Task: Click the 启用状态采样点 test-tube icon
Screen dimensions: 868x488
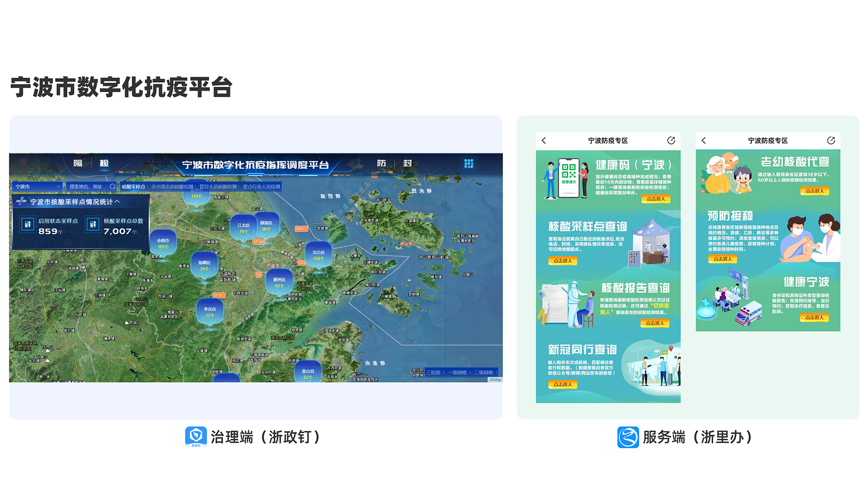Action: [x=28, y=225]
